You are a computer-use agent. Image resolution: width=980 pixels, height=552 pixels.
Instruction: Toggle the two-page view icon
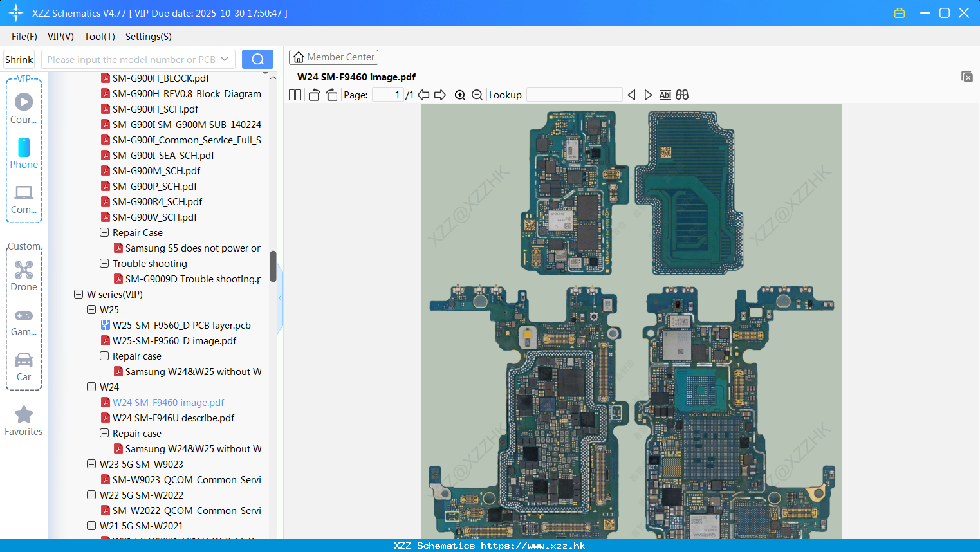(x=295, y=95)
